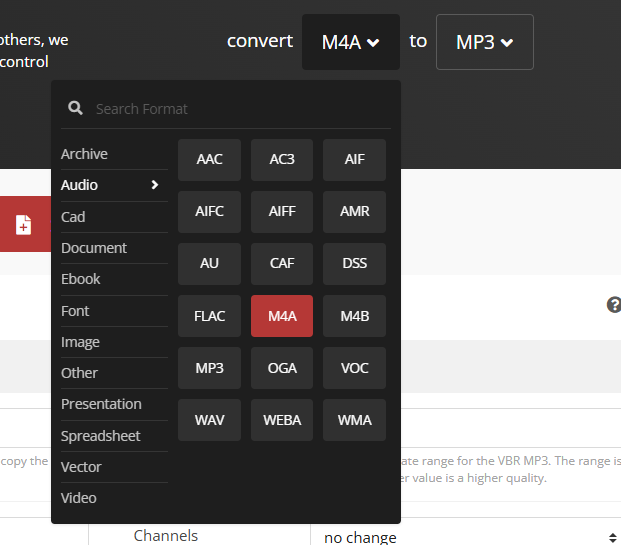Click the red add file icon
Screen dimensions: 621x545
pyautogui.click(x=23, y=225)
